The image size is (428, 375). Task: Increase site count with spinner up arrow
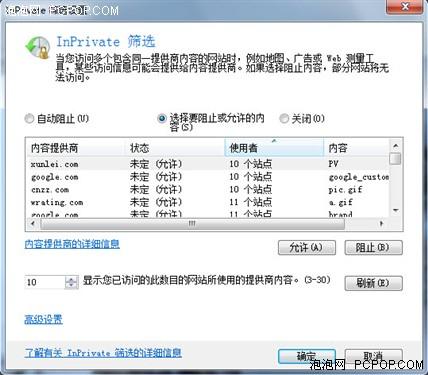(72, 279)
